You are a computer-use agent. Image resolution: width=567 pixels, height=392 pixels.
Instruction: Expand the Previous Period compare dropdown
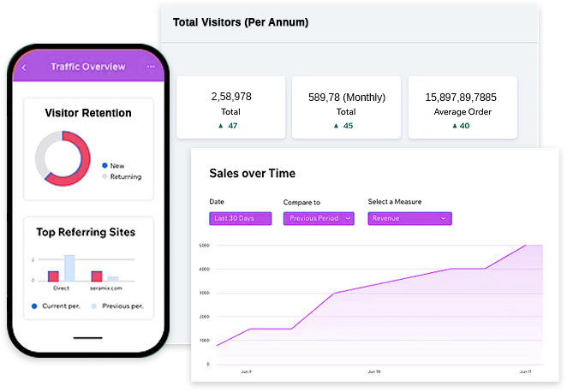(319, 218)
